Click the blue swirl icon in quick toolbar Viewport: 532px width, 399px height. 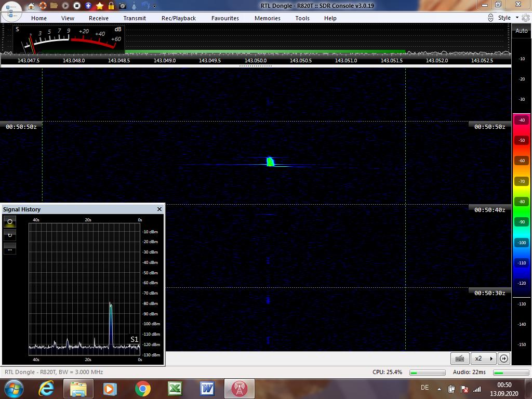(145, 6)
